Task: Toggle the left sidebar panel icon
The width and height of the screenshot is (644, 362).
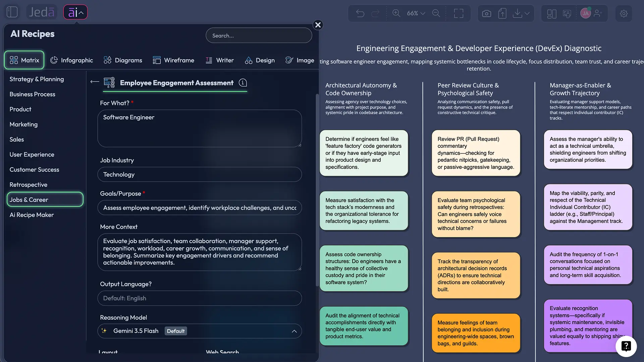Action: [x=12, y=12]
